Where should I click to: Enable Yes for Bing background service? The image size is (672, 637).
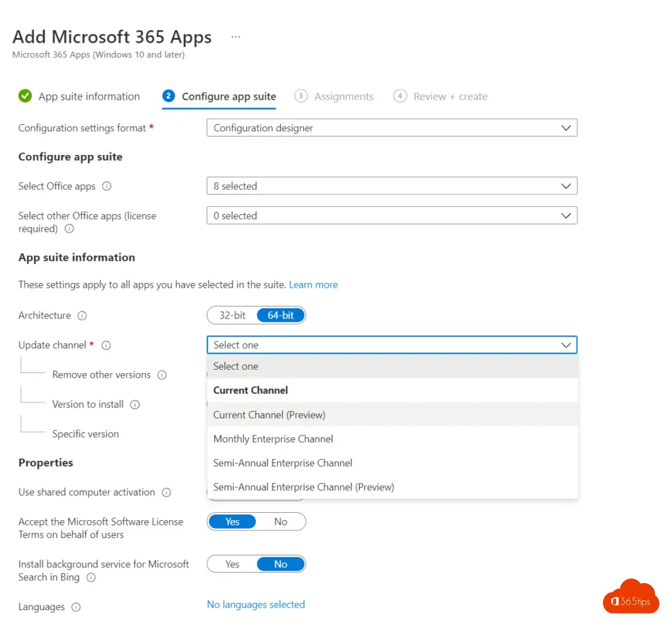(232, 564)
